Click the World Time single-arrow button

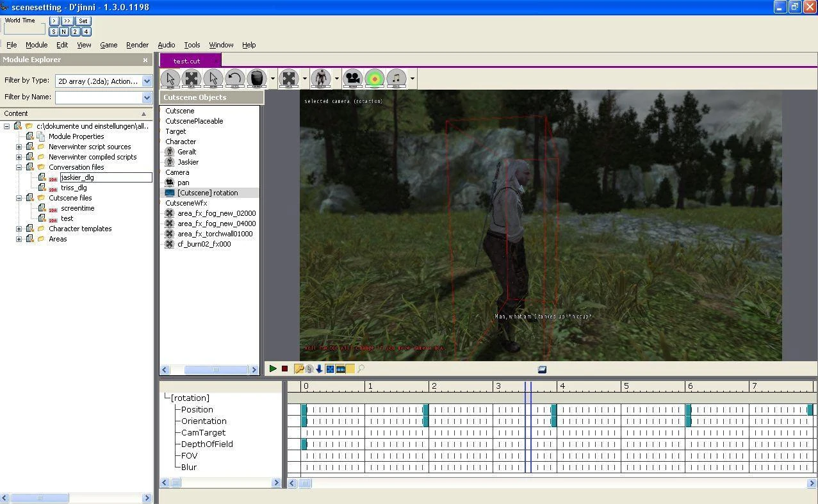[54, 21]
